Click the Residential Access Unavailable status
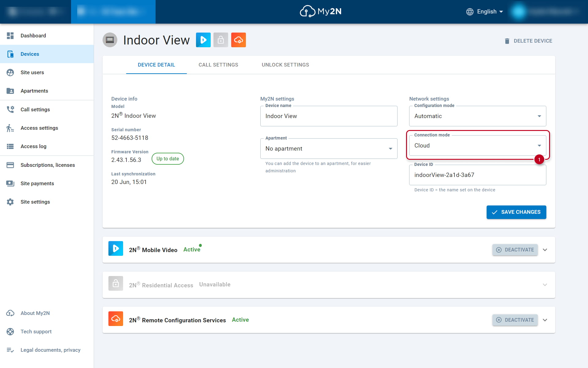Viewport: 588px width, 368px height. click(x=215, y=284)
